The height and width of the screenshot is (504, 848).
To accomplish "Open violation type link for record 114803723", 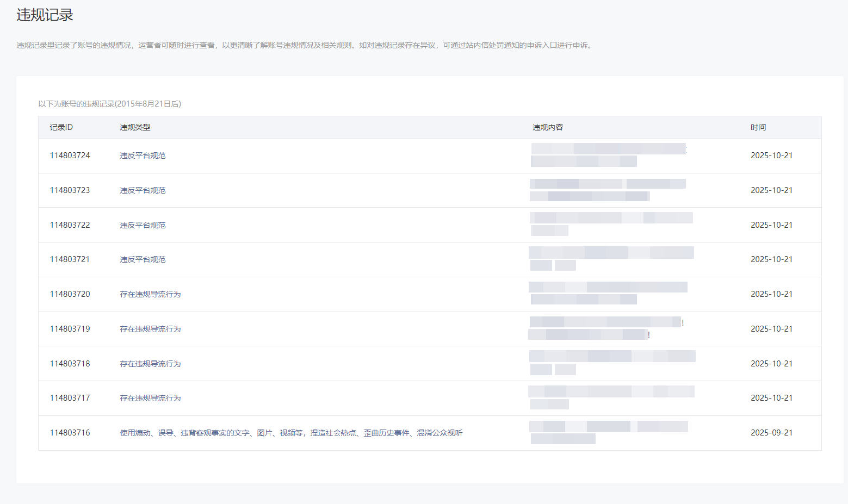I will coord(143,190).
